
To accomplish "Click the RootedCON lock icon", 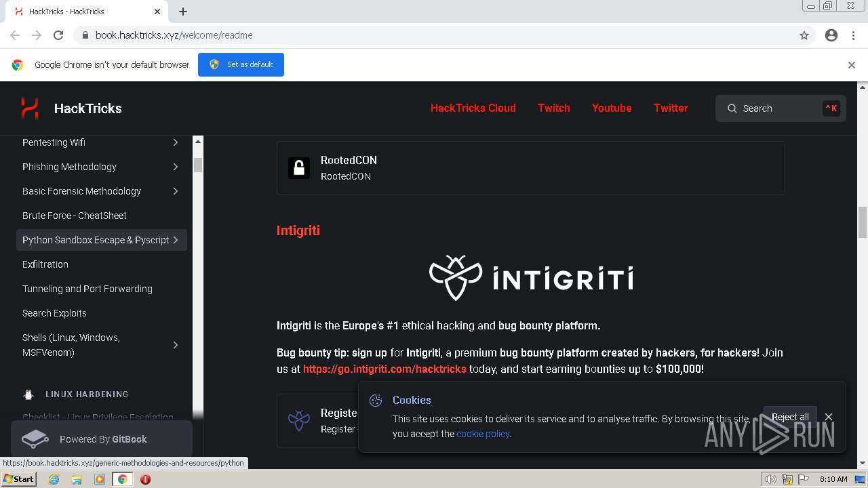I will tap(299, 168).
